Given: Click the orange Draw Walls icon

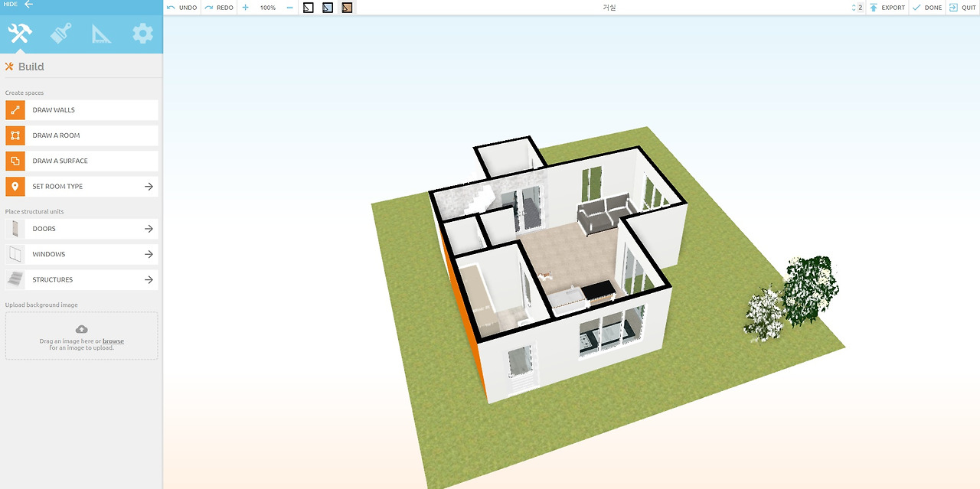Looking at the screenshot, I should pos(15,110).
